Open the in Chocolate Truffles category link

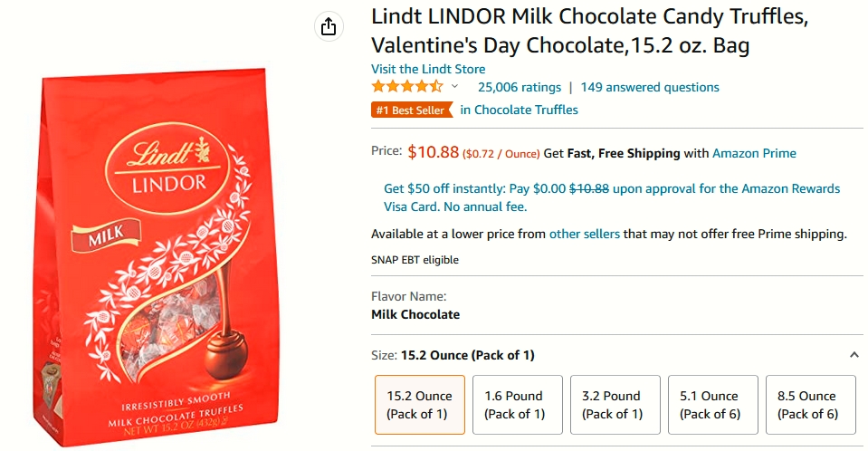click(519, 110)
